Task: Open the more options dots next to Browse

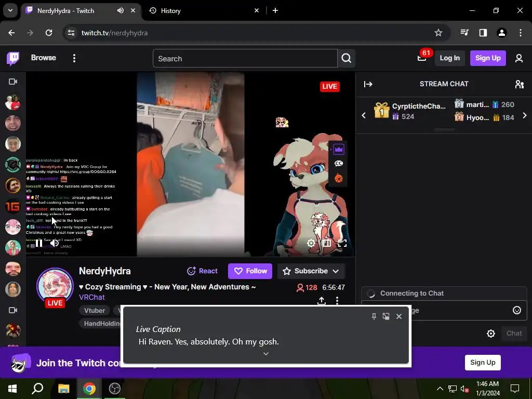Action: pyautogui.click(x=74, y=58)
